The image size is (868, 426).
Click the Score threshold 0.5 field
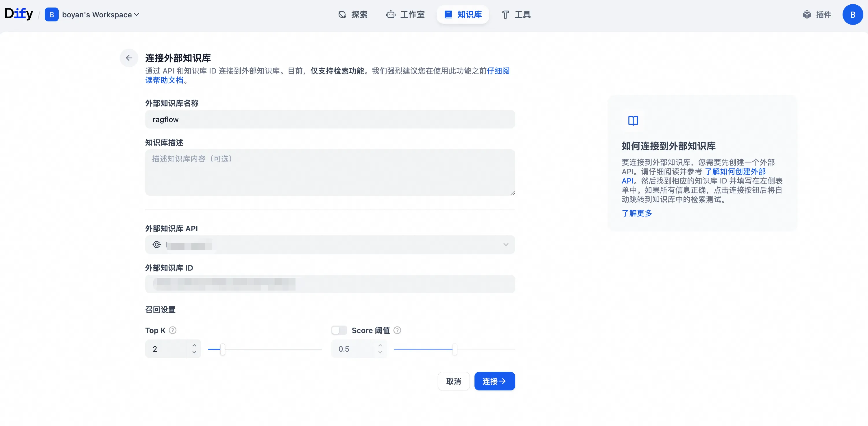point(352,349)
